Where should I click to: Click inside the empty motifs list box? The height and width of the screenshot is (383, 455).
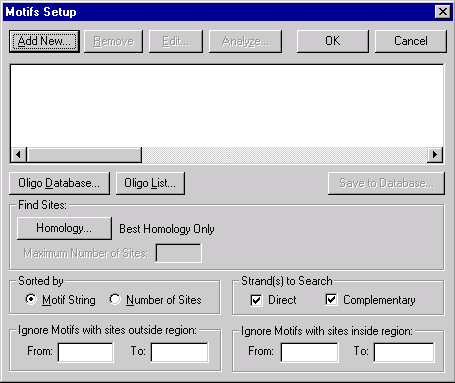227,106
